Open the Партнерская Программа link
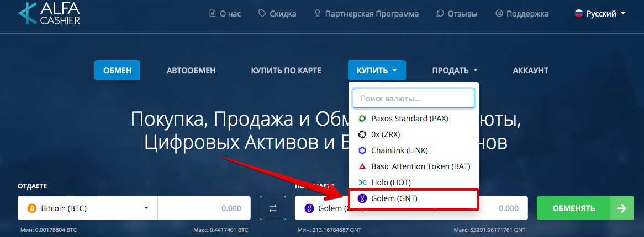Image resolution: width=644 pixels, height=237 pixels. 366,14
